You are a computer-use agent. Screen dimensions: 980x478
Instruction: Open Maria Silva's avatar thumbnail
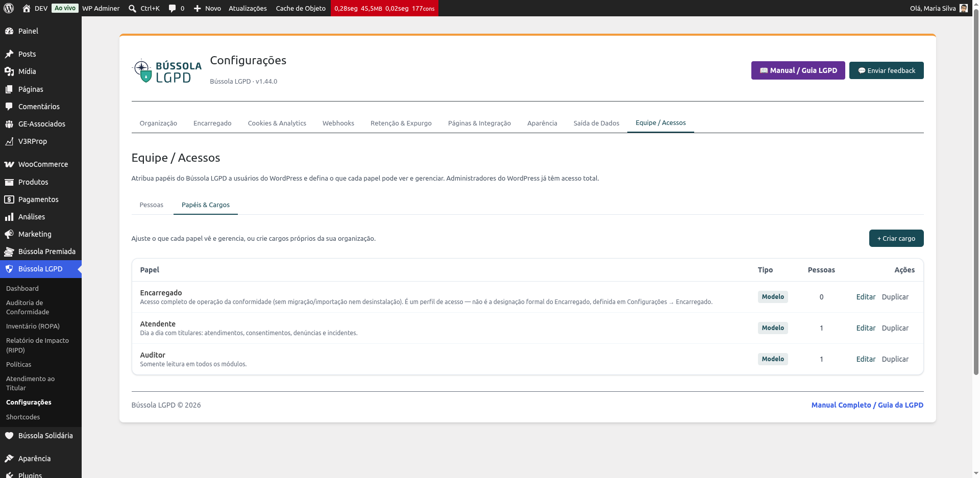point(964,8)
